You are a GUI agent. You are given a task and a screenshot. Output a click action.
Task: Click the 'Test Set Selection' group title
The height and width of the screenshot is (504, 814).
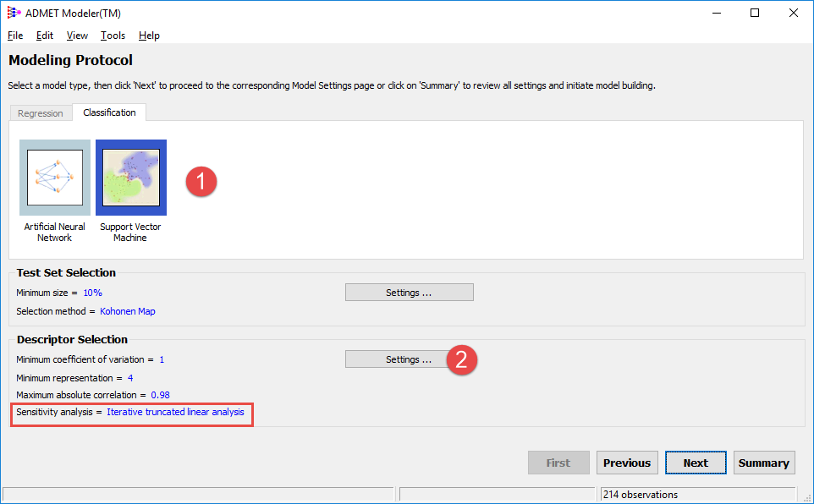[66, 273]
